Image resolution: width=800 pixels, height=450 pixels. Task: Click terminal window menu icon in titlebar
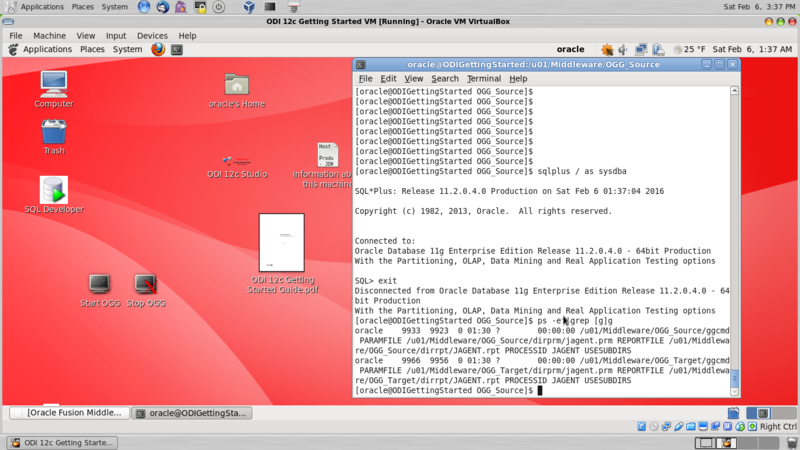pyautogui.click(x=361, y=65)
